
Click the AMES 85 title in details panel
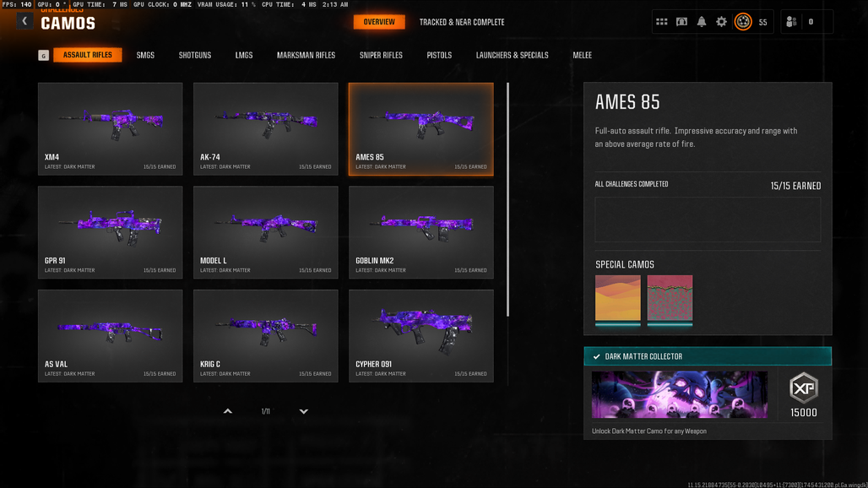click(x=627, y=102)
